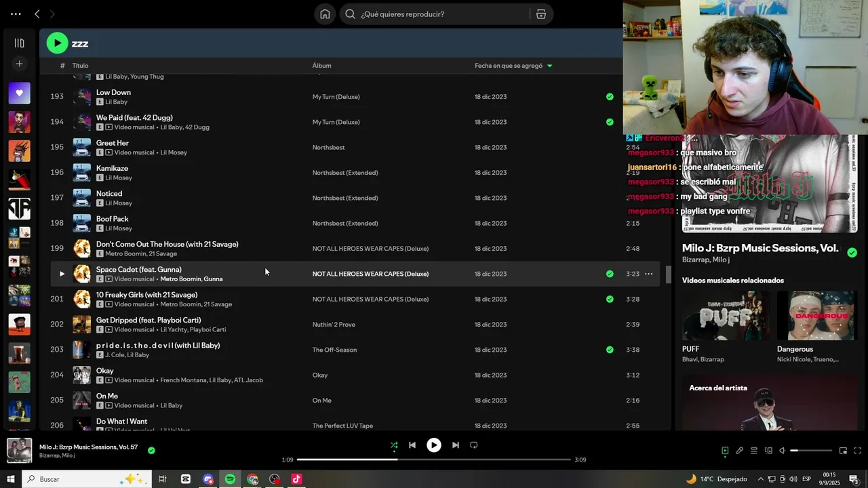This screenshot has height=488, width=868.
Task: Expand the system tray hidden icons chevron
Action: (x=760, y=479)
